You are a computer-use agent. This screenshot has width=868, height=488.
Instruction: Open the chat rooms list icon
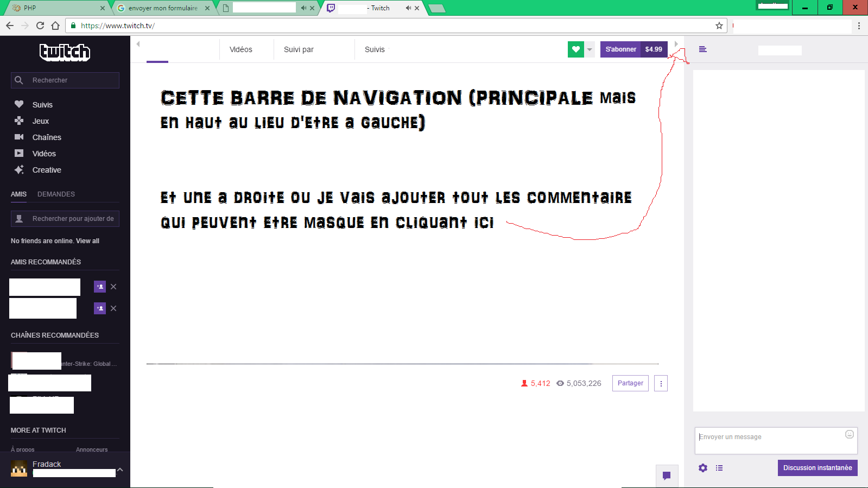(702, 49)
